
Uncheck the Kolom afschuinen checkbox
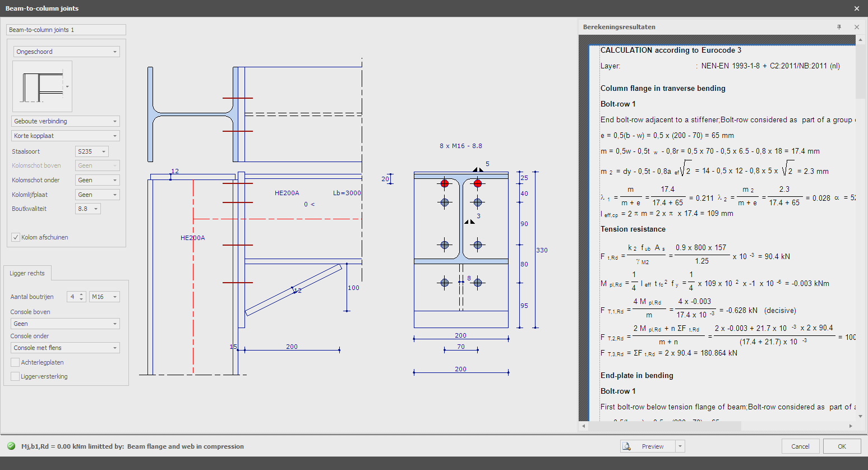(16, 237)
